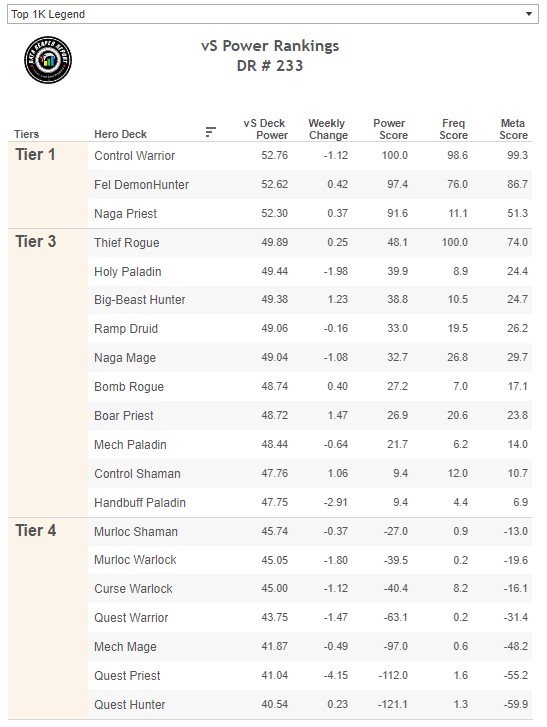Select the vS Deck Power column header

(266, 129)
